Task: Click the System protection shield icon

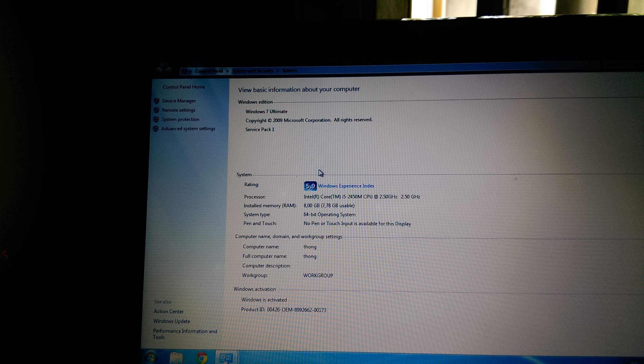Action: pyautogui.click(x=156, y=119)
